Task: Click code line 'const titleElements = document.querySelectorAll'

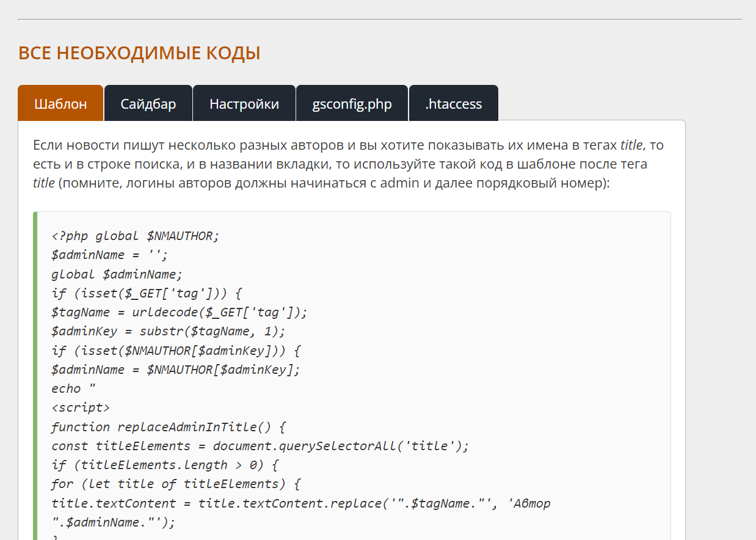Action: coord(260,445)
